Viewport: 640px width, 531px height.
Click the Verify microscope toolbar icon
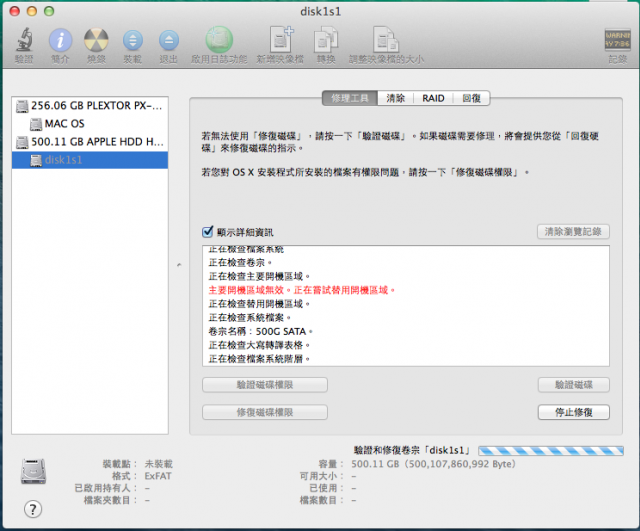click(x=24, y=40)
